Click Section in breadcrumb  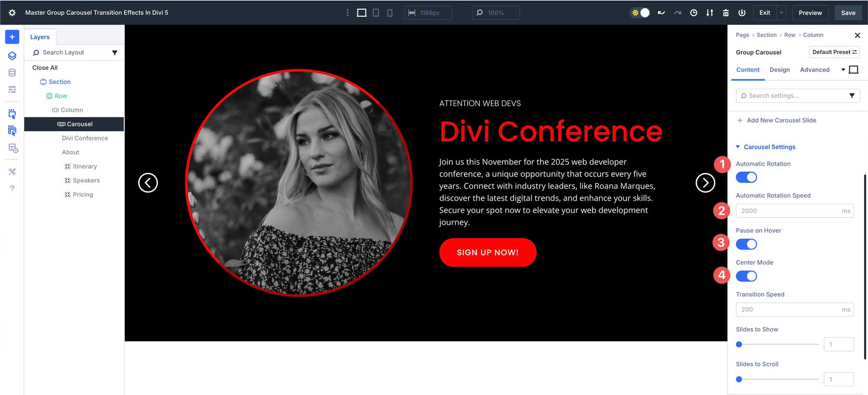(x=766, y=35)
